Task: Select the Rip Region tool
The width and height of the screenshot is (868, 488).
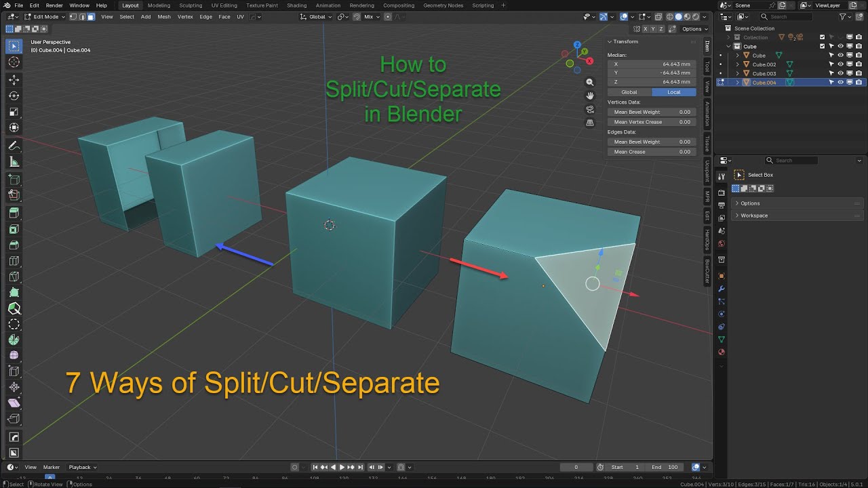Action: click(x=14, y=419)
